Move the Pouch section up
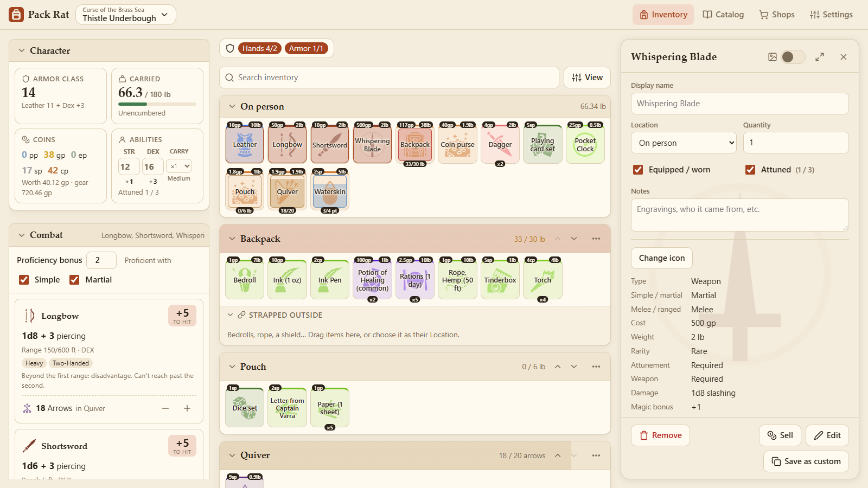868x488 pixels. click(558, 367)
